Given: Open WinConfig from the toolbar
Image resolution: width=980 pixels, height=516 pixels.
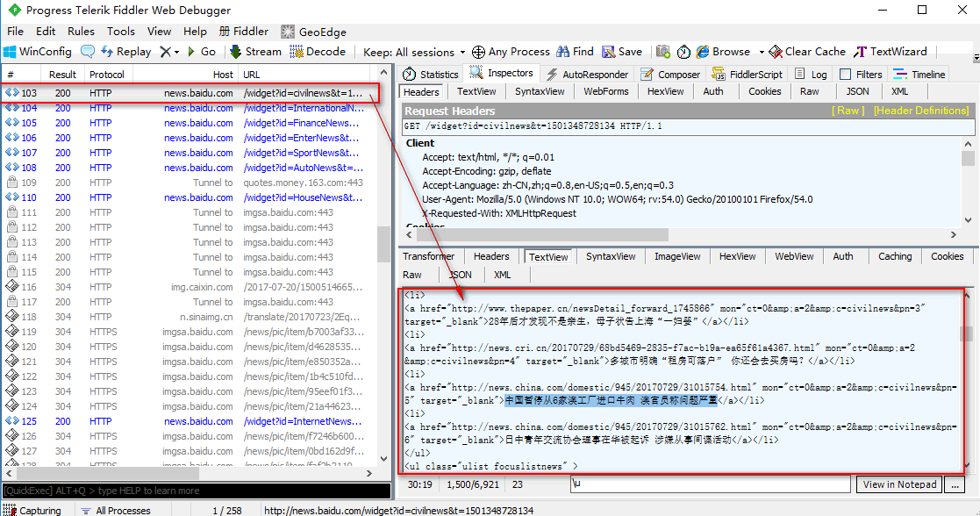Looking at the screenshot, I should [x=38, y=52].
